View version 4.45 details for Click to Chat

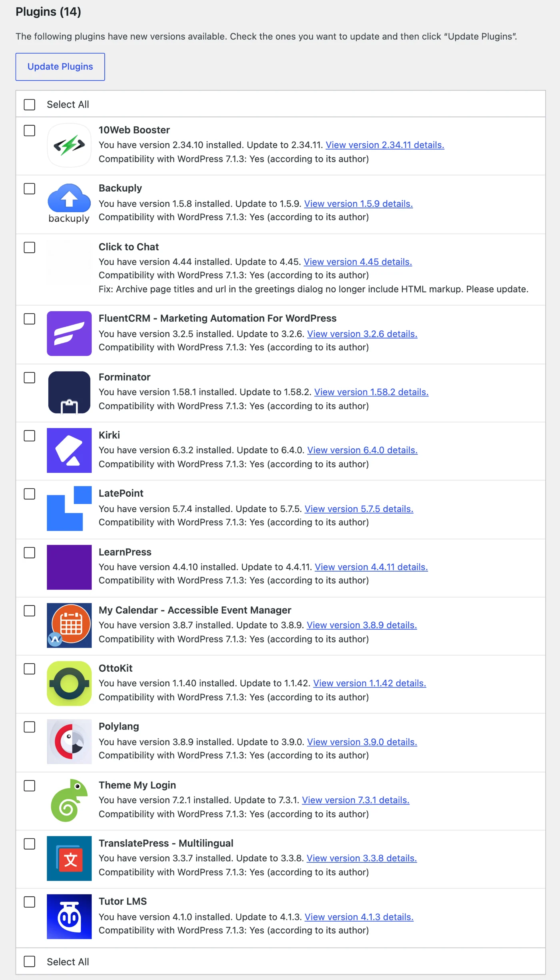[358, 262]
